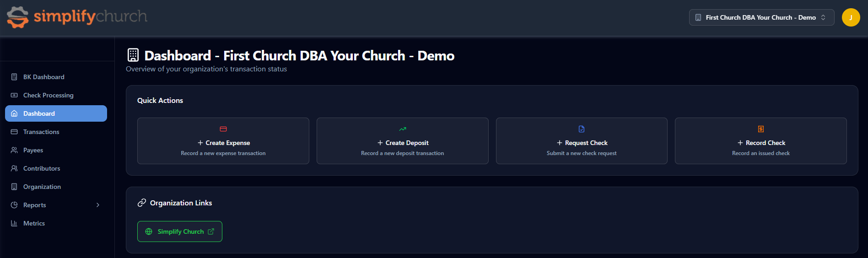Click the Payees people icon
This screenshot has width=868, height=258.
(x=14, y=150)
